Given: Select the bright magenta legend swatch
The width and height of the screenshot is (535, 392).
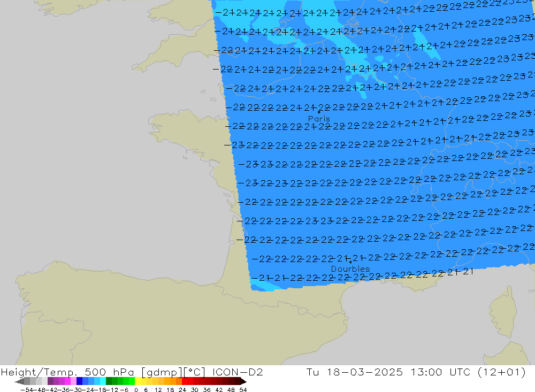Looking at the screenshot, I should [x=67, y=381].
